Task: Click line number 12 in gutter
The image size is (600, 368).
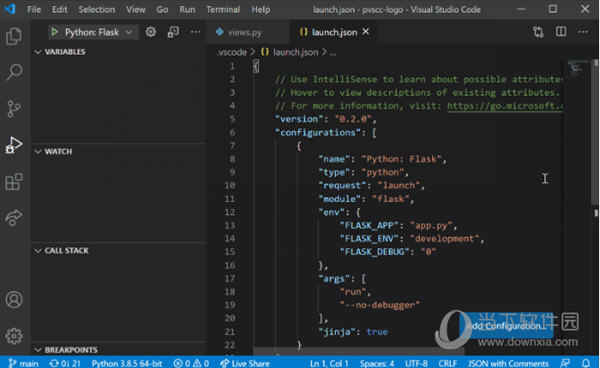Action: click(230, 212)
